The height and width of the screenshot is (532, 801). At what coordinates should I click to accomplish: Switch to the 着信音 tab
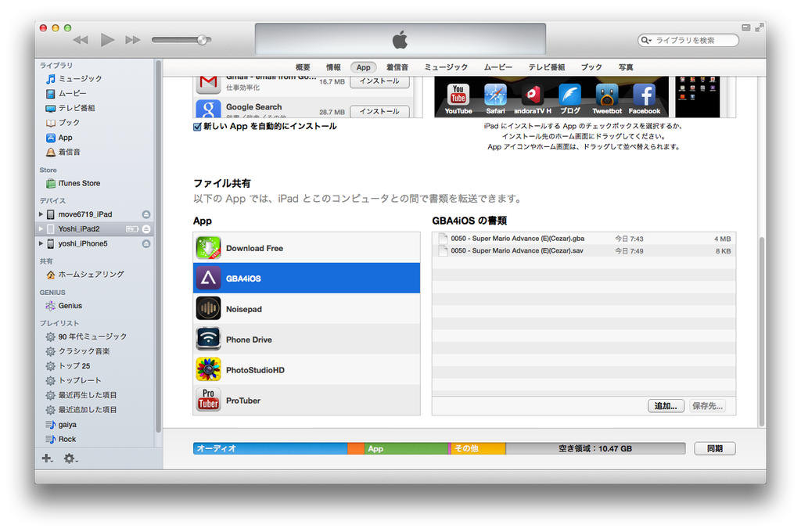point(397,67)
